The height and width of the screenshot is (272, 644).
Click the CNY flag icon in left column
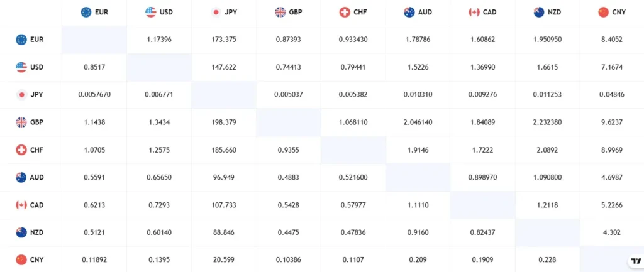pos(21,259)
